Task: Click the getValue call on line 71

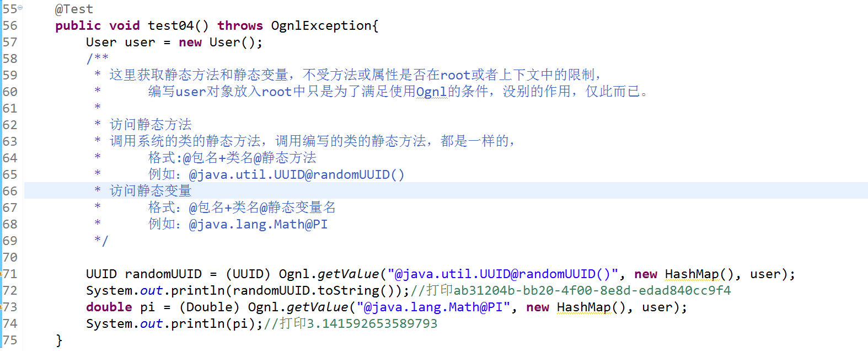Action: (349, 274)
